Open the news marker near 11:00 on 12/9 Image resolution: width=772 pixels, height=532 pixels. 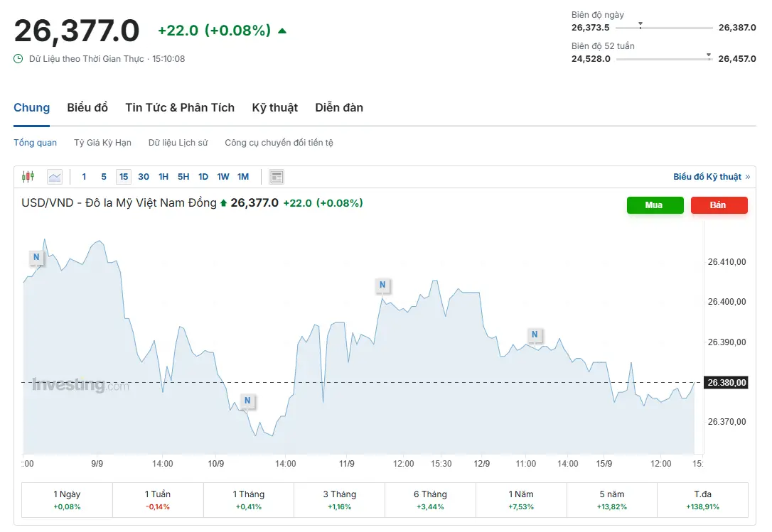tap(534, 335)
